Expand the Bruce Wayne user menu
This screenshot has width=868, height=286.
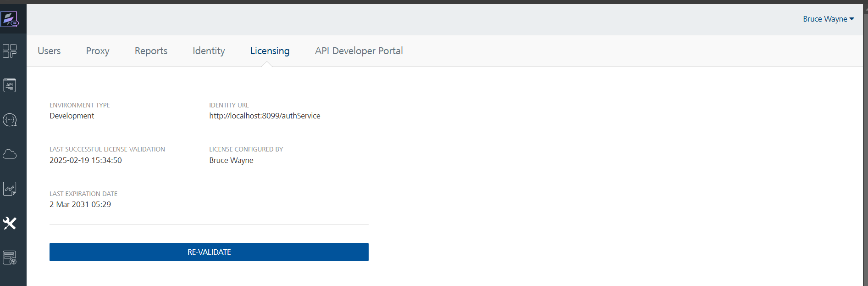click(825, 19)
